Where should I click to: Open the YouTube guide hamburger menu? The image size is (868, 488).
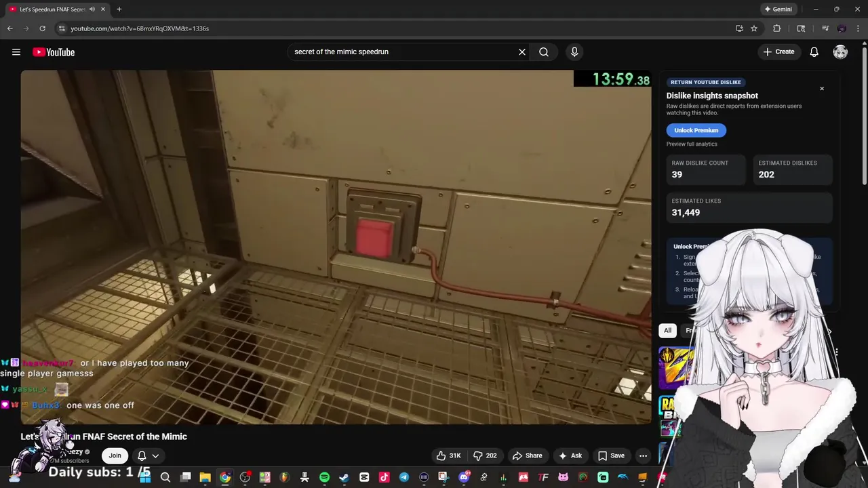point(16,52)
